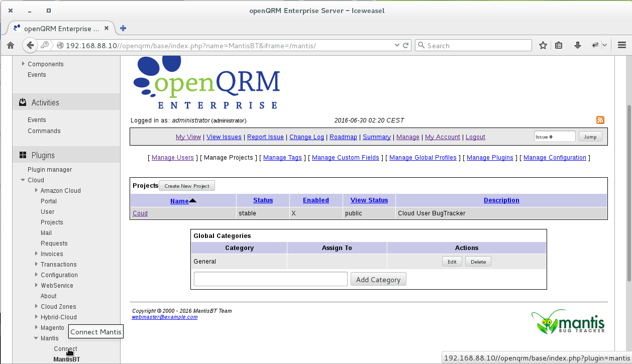Open Plugin manager in the sidebar
Screen dimensions: 632x364
[x=50, y=170]
